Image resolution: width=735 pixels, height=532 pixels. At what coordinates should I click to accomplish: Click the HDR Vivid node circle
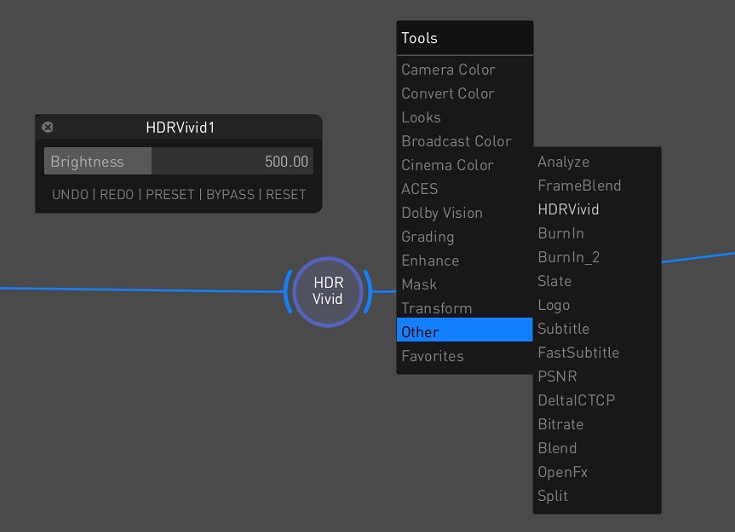[327, 291]
